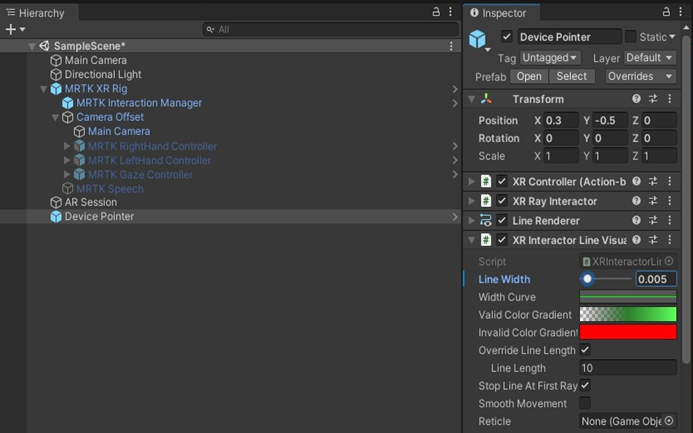The image size is (693, 433).
Task: Expand MRTK RightHand Controller node
Action: click(x=67, y=146)
